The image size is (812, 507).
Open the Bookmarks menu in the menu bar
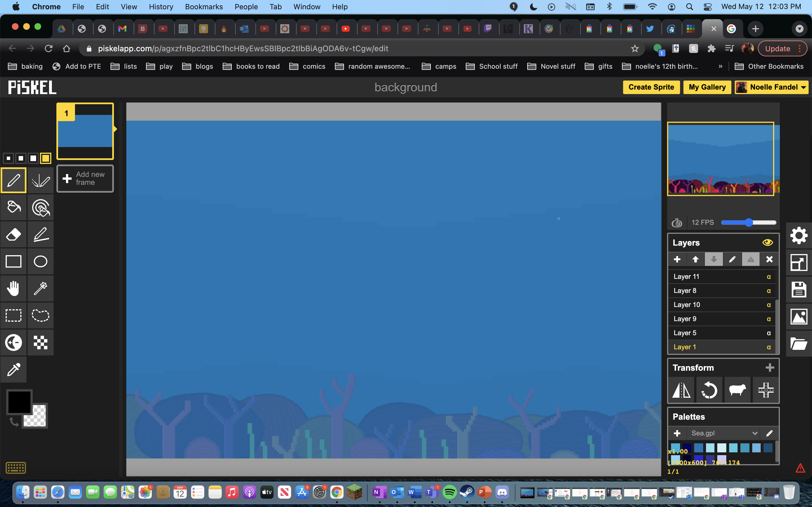[204, 7]
